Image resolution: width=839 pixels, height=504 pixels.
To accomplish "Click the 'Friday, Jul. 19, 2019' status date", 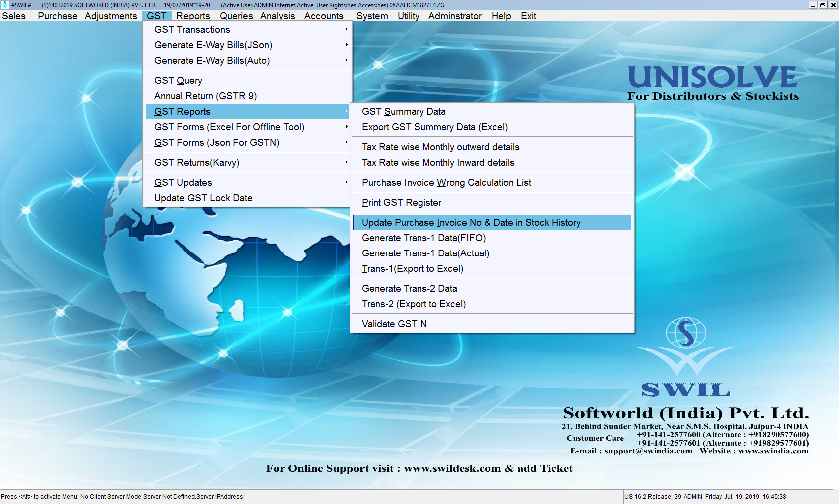I will (x=732, y=497).
